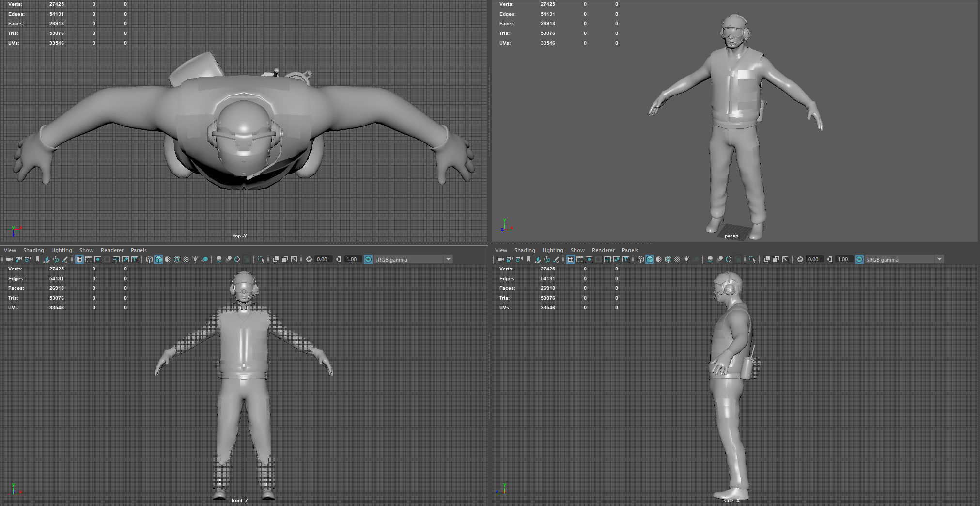Click exposure field 0.00 in front view
Screen dimensions: 980x506
tap(323, 259)
